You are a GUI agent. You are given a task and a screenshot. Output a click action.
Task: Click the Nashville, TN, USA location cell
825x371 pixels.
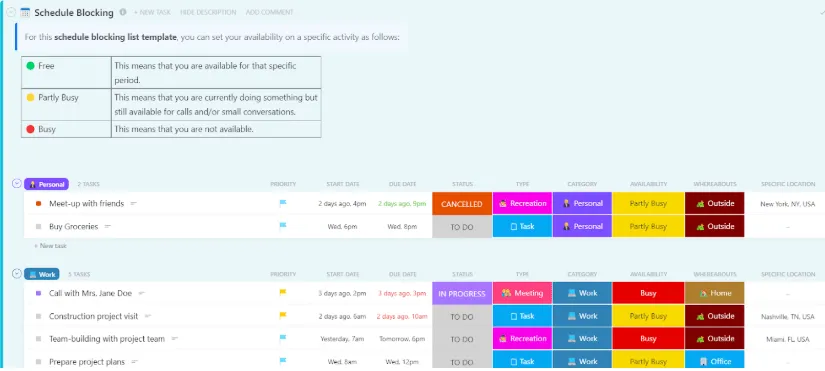click(x=788, y=317)
